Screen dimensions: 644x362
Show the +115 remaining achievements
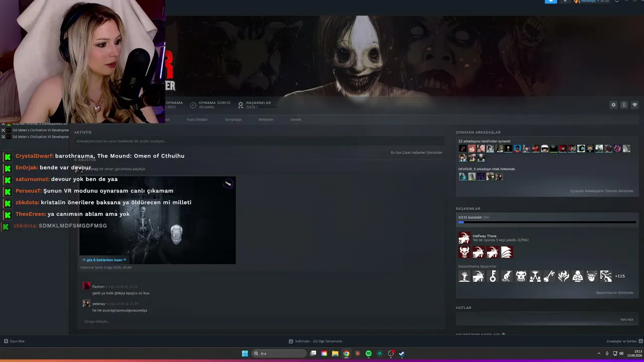620,276
